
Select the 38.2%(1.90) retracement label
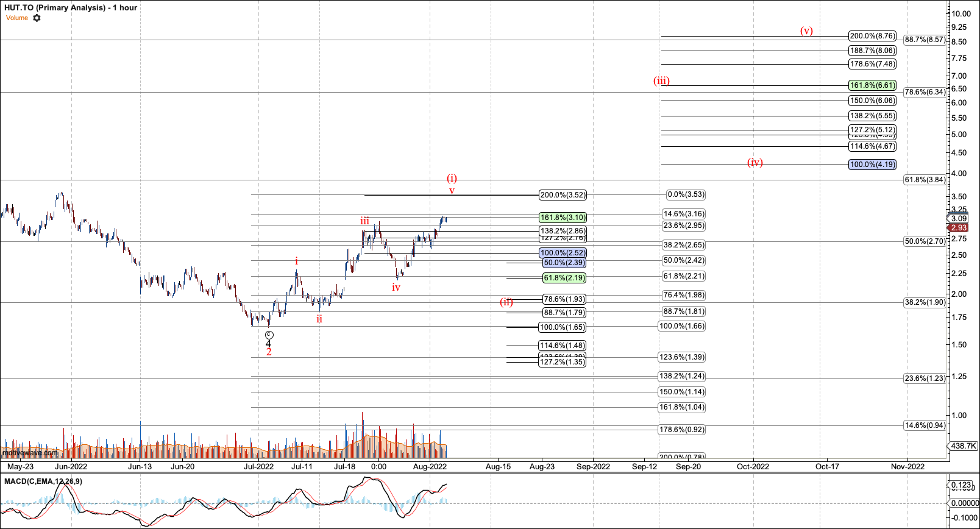click(925, 302)
